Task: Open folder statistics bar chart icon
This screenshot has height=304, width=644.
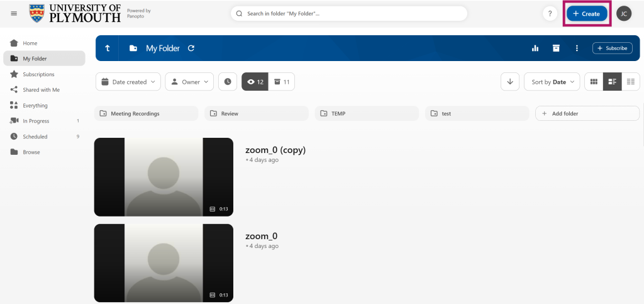Action: click(535, 48)
